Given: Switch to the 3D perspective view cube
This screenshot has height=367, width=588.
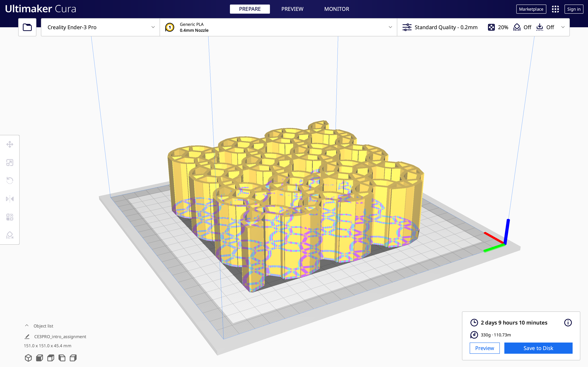Looking at the screenshot, I should [x=28, y=358].
